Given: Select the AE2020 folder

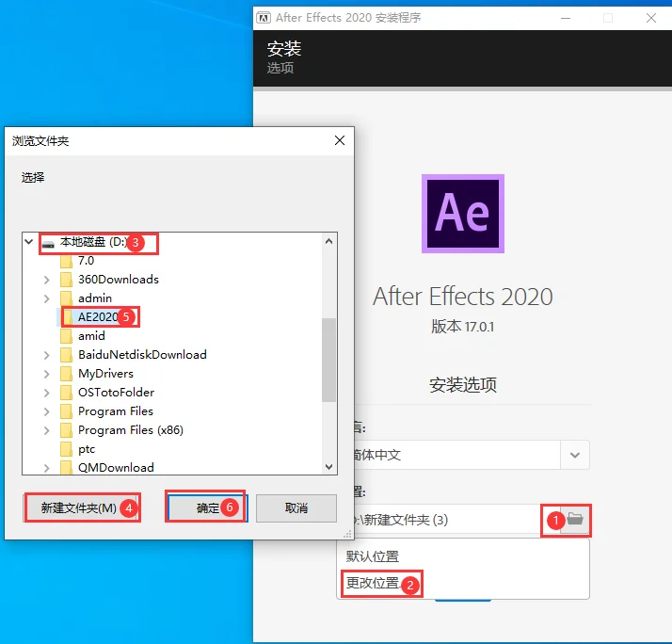Looking at the screenshot, I should pyautogui.click(x=98, y=317).
